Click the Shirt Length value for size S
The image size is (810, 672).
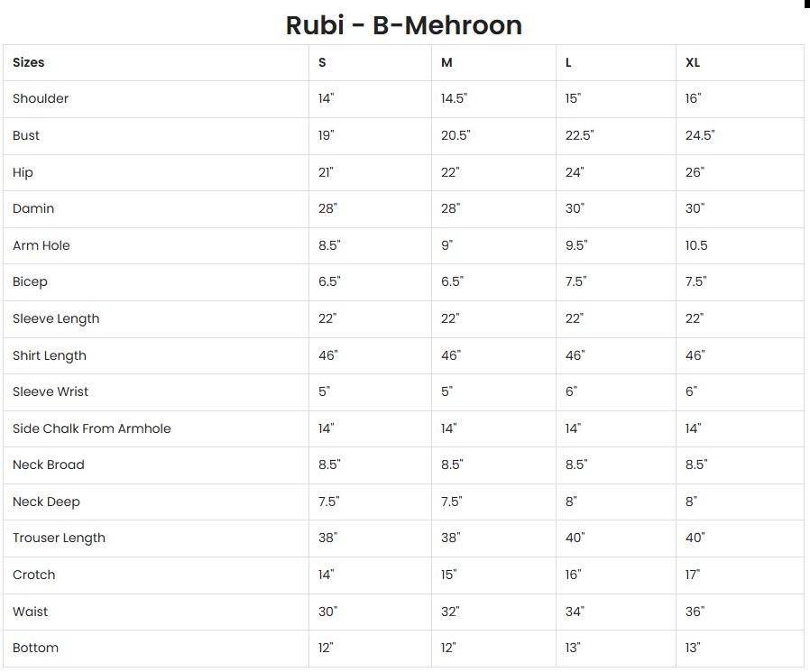click(x=327, y=355)
